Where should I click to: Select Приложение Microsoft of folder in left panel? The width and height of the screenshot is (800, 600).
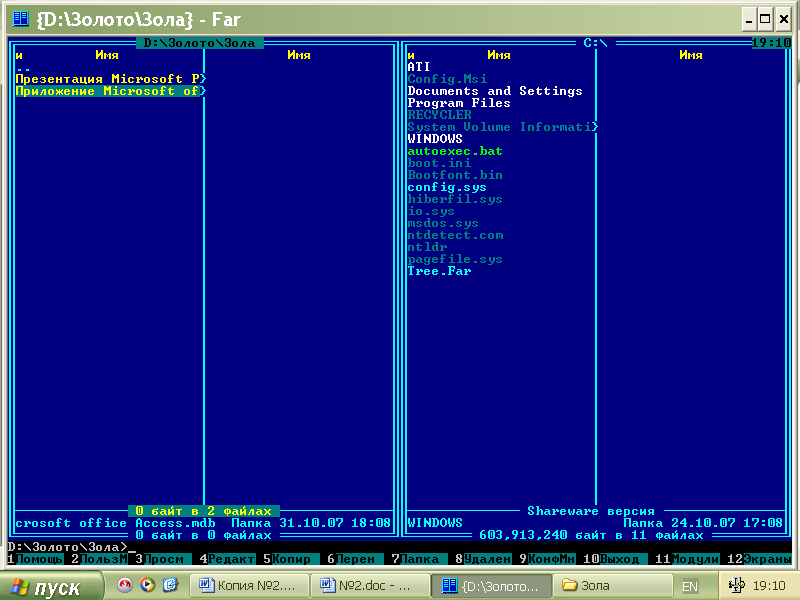[111, 91]
